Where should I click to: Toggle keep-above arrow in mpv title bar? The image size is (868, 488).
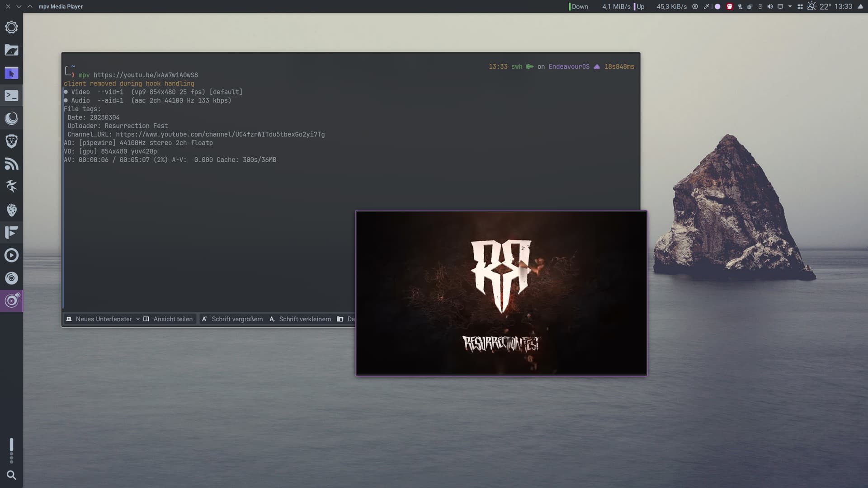click(30, 6)
